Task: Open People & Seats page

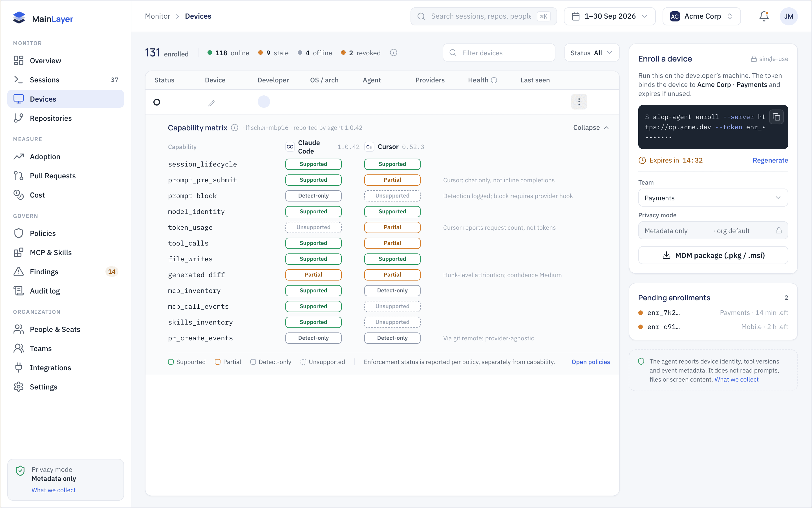Action: coord(66,329)
